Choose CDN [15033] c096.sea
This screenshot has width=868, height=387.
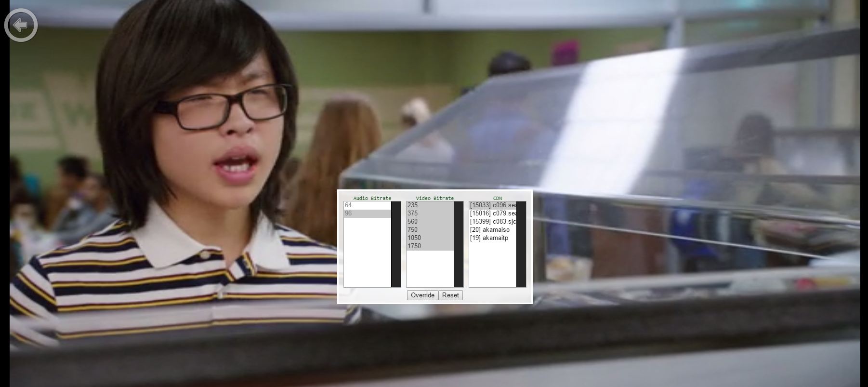493,205
